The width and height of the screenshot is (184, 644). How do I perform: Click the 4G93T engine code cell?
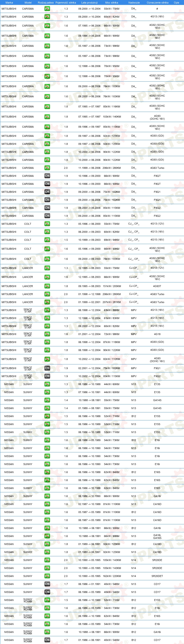[157, 286]
